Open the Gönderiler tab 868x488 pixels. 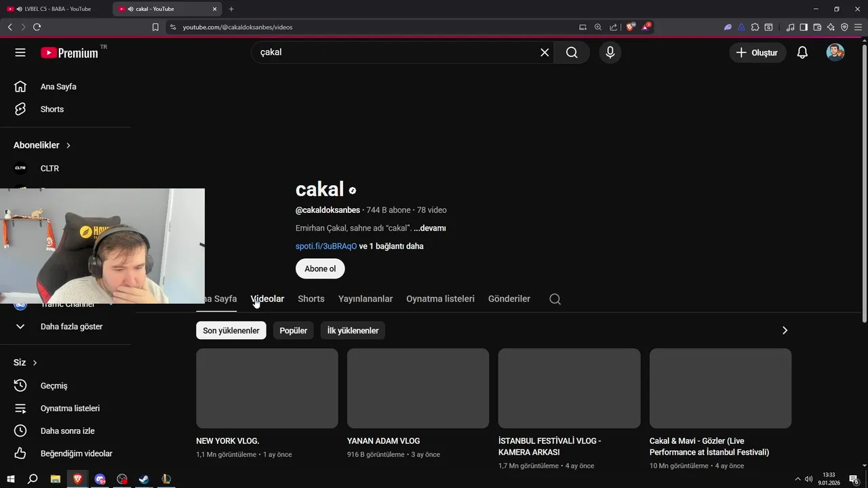click(x=509, y=299)
